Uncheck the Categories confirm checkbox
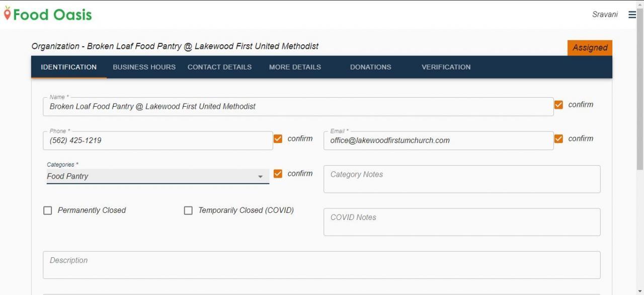 tap(278, 174)
